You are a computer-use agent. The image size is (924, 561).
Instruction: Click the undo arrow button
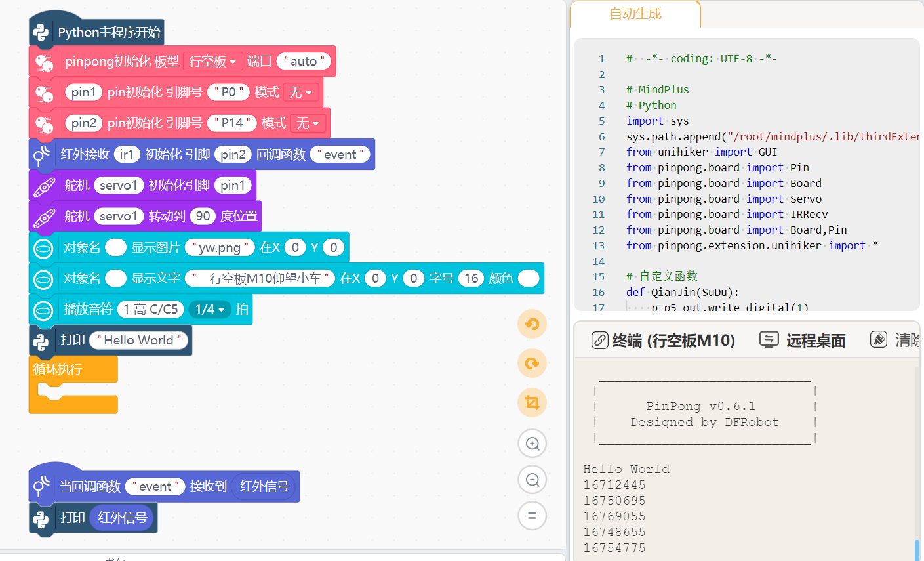pos(532,324)
